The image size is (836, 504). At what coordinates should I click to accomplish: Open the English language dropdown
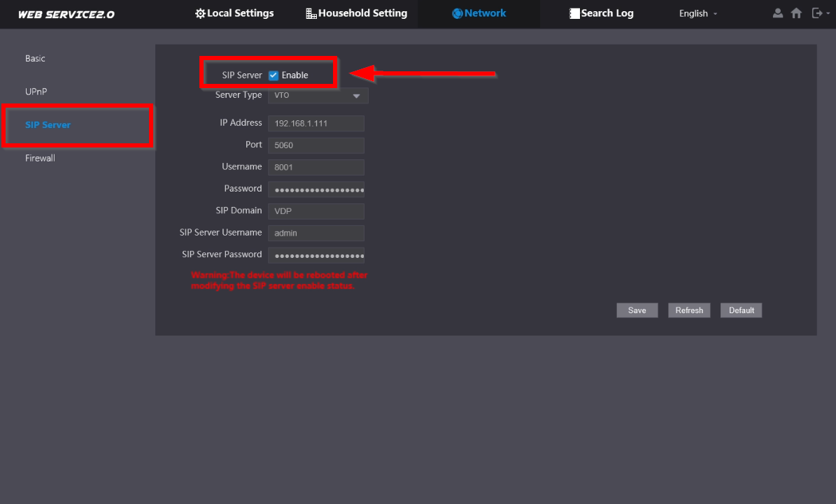pyautogui.click(x=698, y=13)
